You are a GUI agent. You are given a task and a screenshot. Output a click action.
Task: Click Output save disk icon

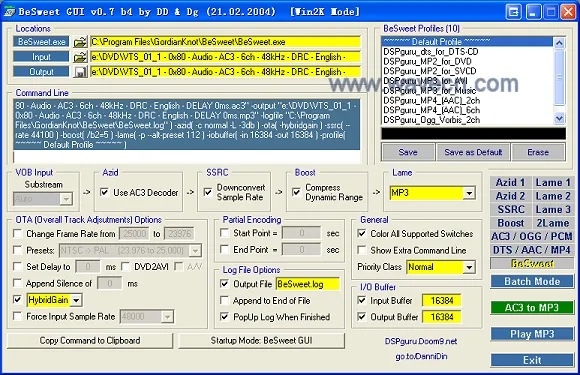80,72
